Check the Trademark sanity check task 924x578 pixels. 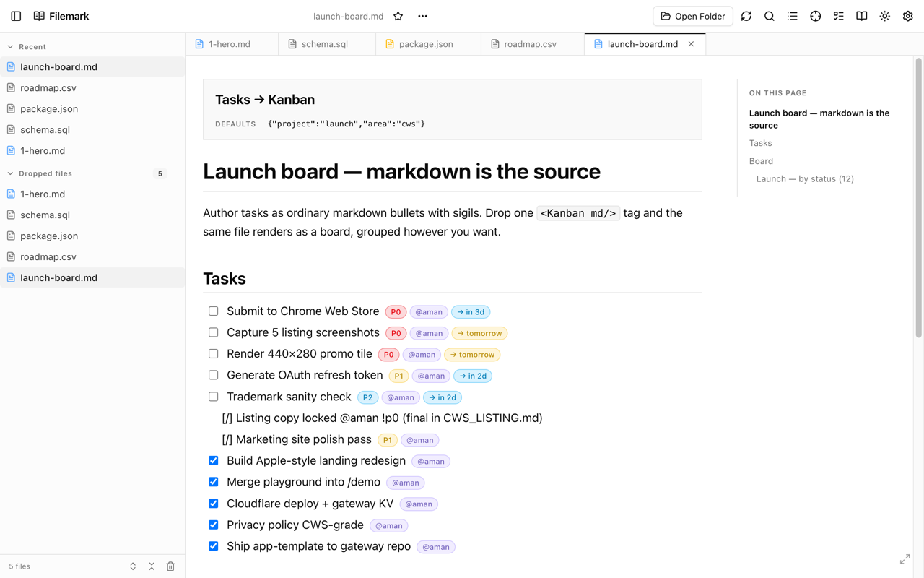214,397
